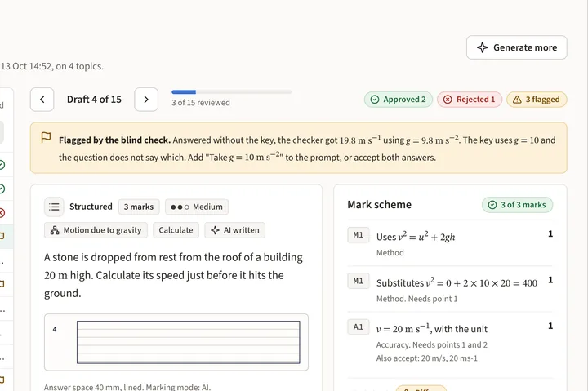Viewport: 588px width, 391px height.
Task: Advance to the next draft
Action: [146, 100]
